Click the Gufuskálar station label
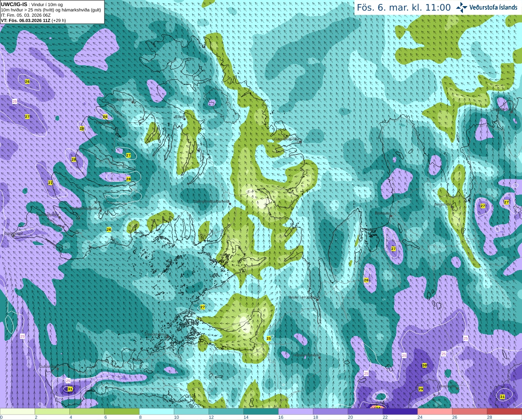The width and height of the screenshot is (522, 420). 47,367
